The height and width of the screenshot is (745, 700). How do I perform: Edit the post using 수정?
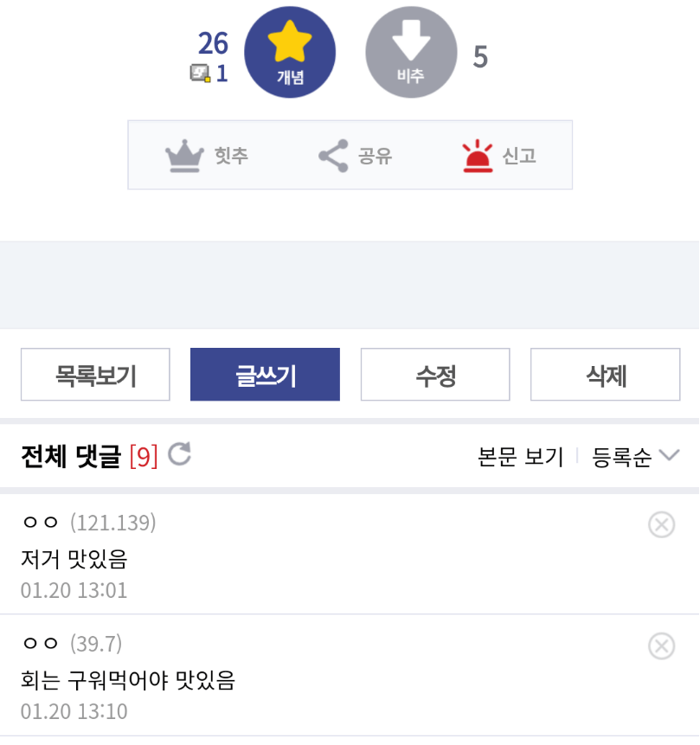[435, 375]
